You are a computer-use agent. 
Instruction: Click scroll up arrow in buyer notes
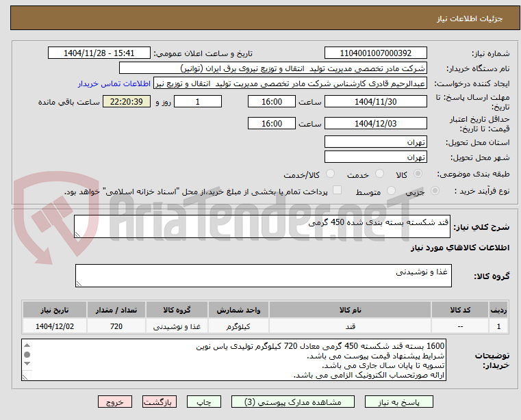click(27, 345)
